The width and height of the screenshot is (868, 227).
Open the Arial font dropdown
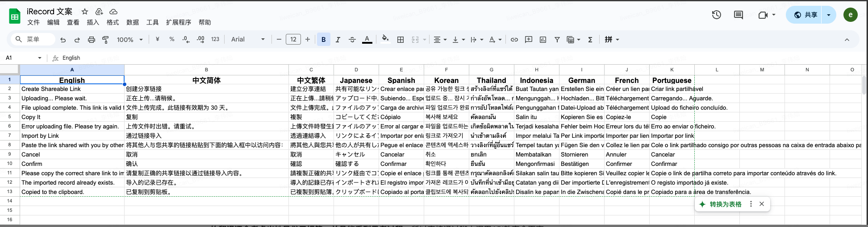(248, 40)
